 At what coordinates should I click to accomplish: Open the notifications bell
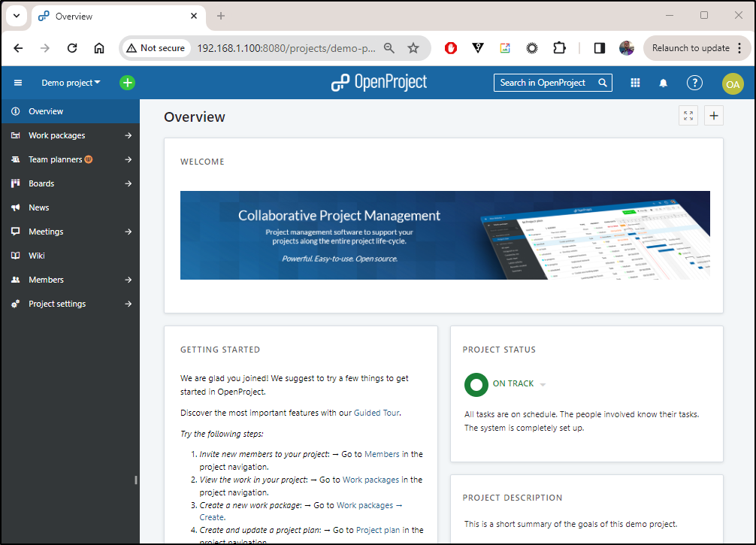664,83
